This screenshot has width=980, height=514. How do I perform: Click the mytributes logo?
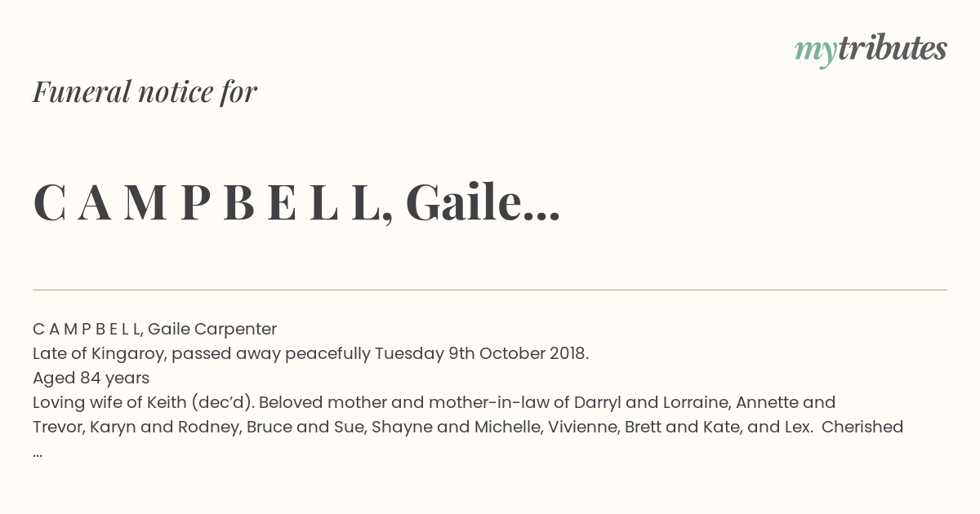(871, 50)
